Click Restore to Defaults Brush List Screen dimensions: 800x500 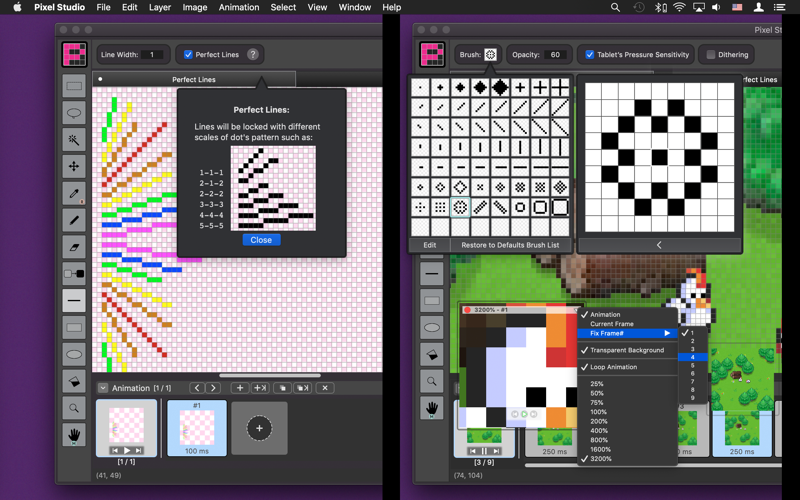pos(510,245)
